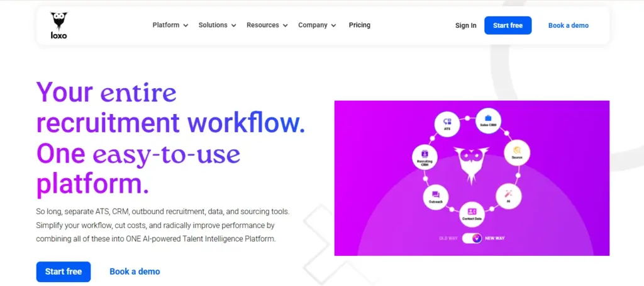Click the hero Start free button
The image size is (644, 286).
tap(64, 272)
